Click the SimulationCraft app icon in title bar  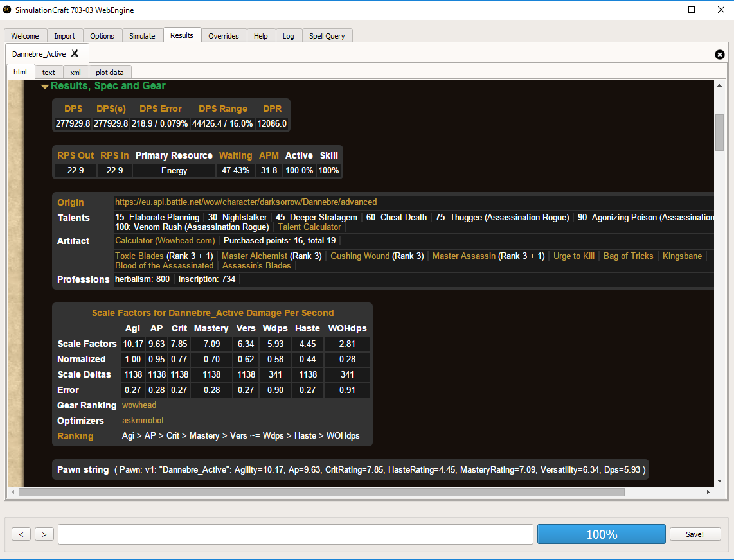tap(8, 10)
